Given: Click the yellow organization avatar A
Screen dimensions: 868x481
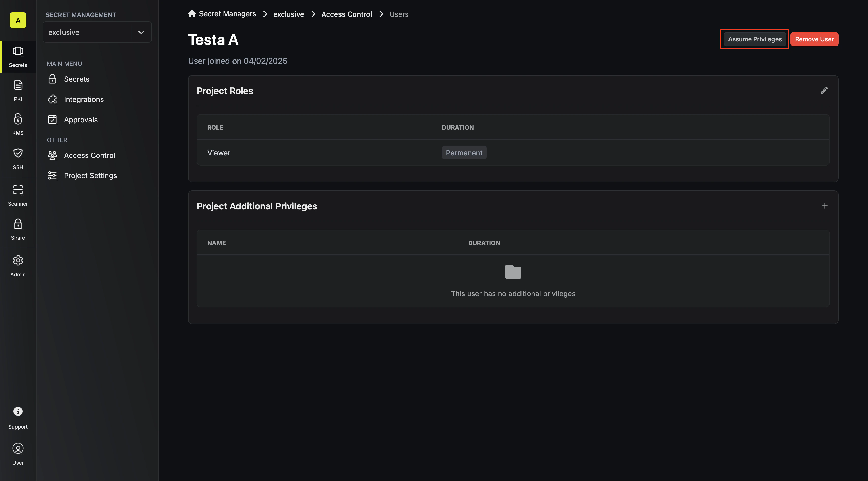Looking at the screenshot, I should [18, 21].
